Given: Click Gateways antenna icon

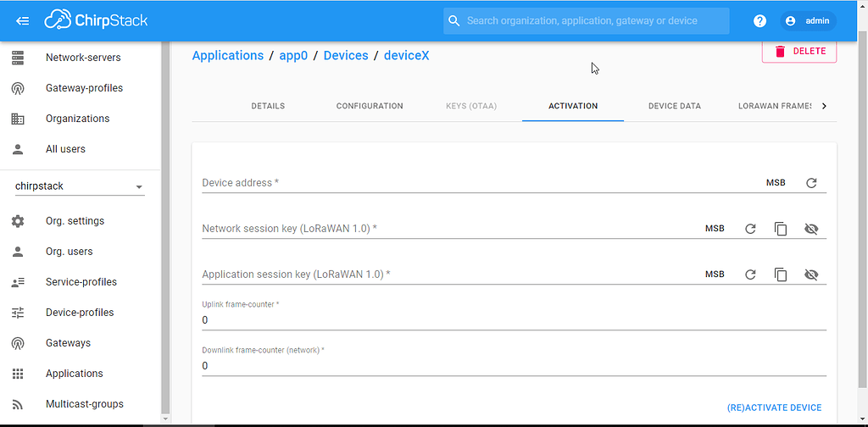Looking at the screenshot, I should click(18, 343).
